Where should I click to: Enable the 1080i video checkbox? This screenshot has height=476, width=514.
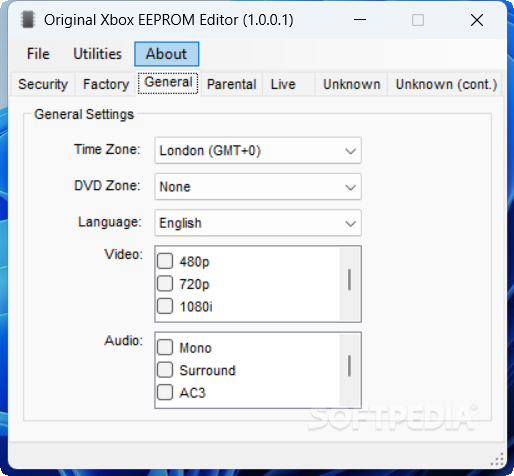pyautogui.click(x=165, y=306)
